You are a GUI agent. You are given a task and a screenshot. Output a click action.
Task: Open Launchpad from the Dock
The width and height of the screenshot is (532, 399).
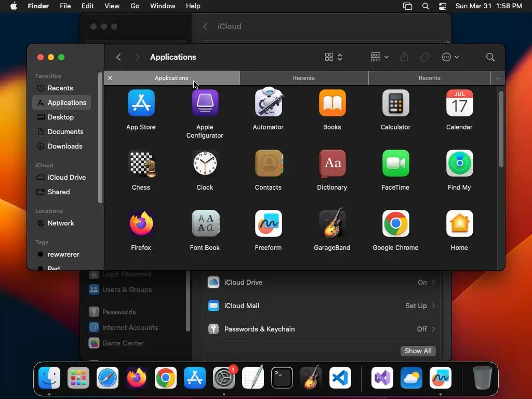[78, 378]
